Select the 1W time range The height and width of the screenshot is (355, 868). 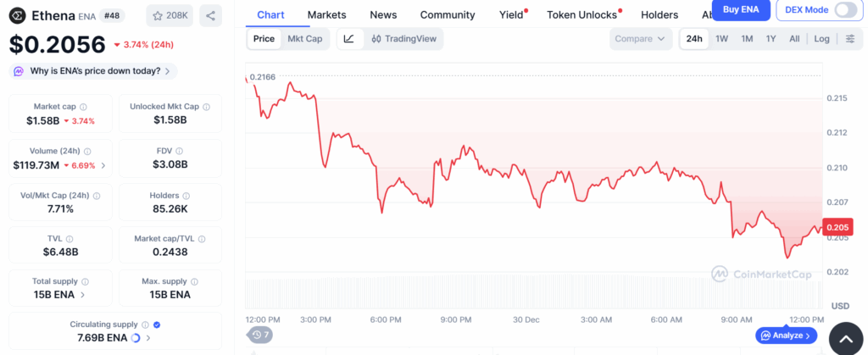721,39
